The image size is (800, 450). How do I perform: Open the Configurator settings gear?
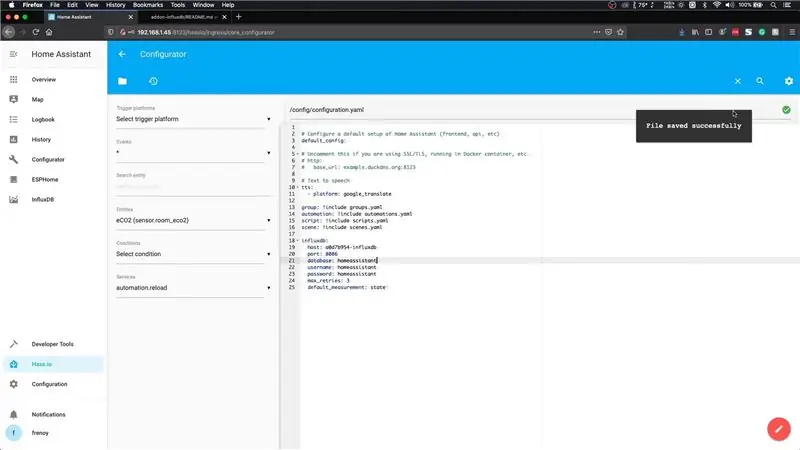point(789,81)
